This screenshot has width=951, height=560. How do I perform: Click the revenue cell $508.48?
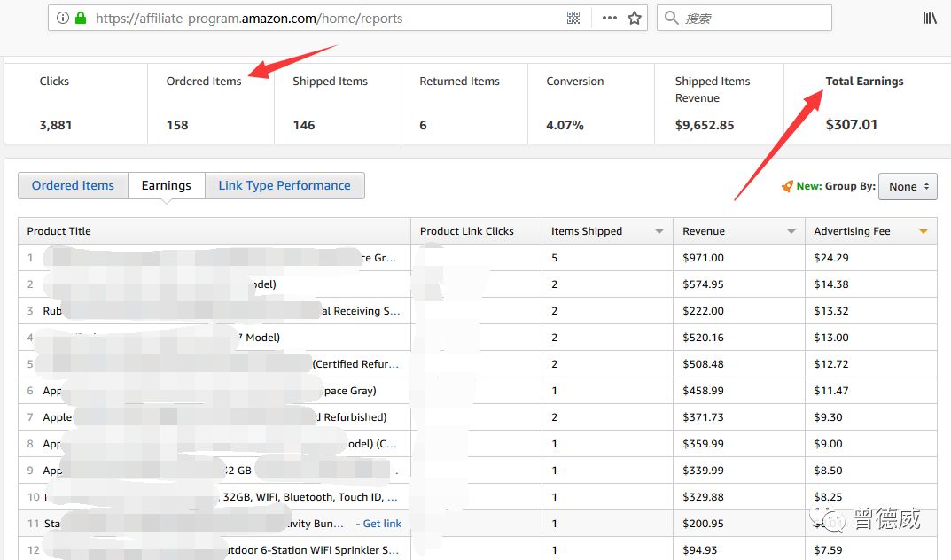(703, 364)
